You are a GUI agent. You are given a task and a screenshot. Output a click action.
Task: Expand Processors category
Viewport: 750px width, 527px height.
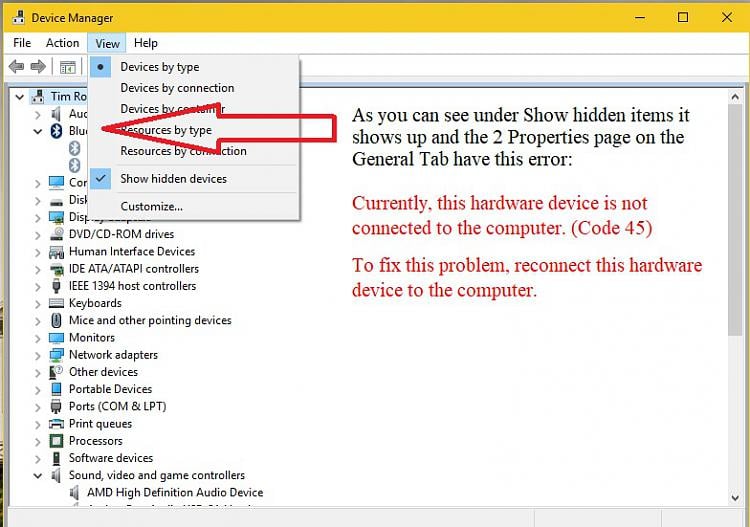38,441
